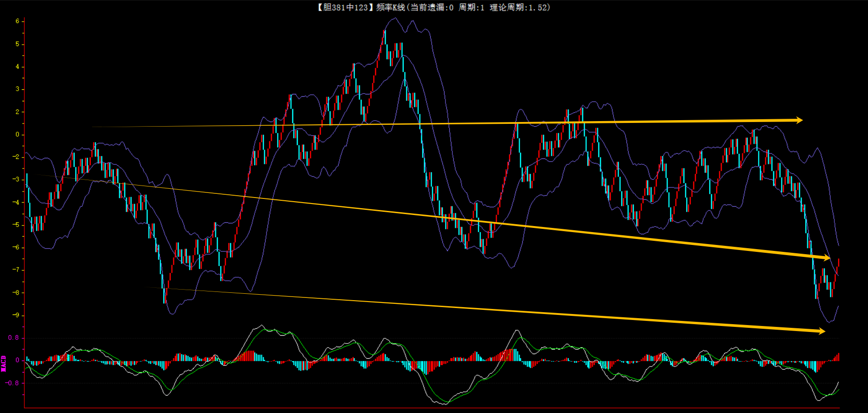Select the last red candlestick at right edge
The width and height of the screenshot is (868, 413).
pyautogui.click(x=839, y=262)
